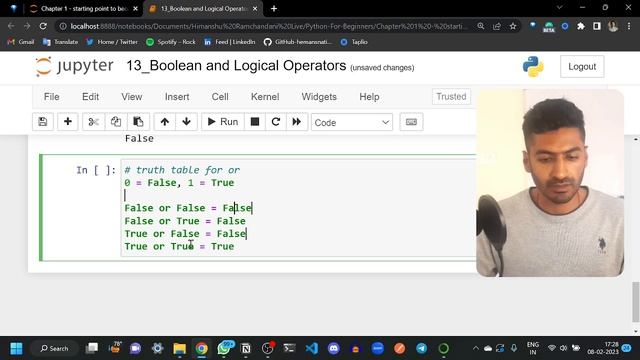640x360 pixels.
Task: Share this page icon in address bar
Action: [x=497, y=26]
